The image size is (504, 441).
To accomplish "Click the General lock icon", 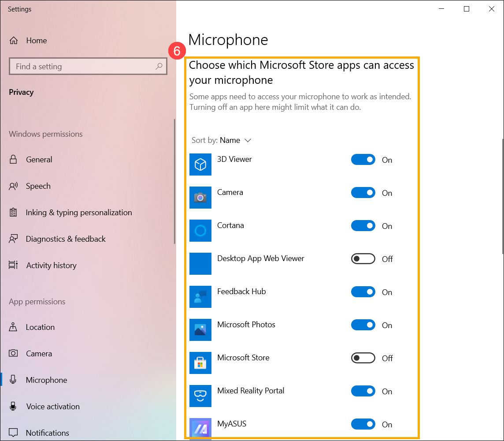I will pos(13,159).
